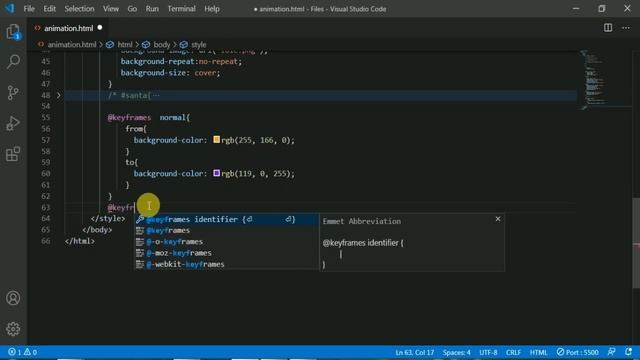The width and height of the screenshot is (640, 360).
Task: Click line number 55 in the gutter
Action: 46,118
